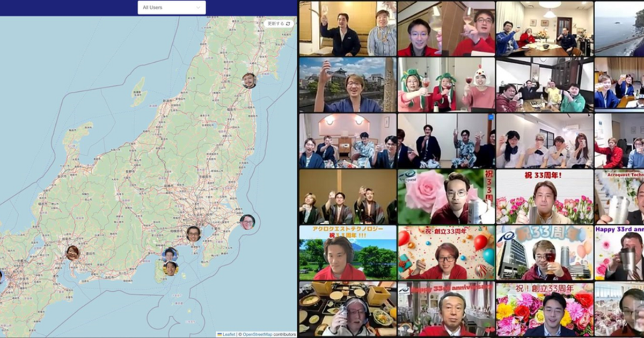The width and height of the screenshot is (644, 338).
Task: Select the avatar marker near Tokyo Bay
Action: tap(193, 234)
